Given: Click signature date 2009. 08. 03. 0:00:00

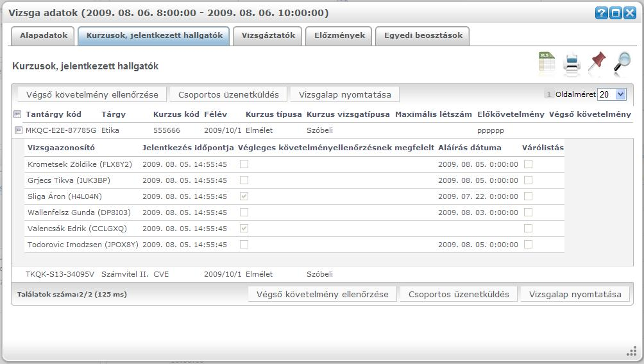Looking at the screenshot, I should (478, 212).
